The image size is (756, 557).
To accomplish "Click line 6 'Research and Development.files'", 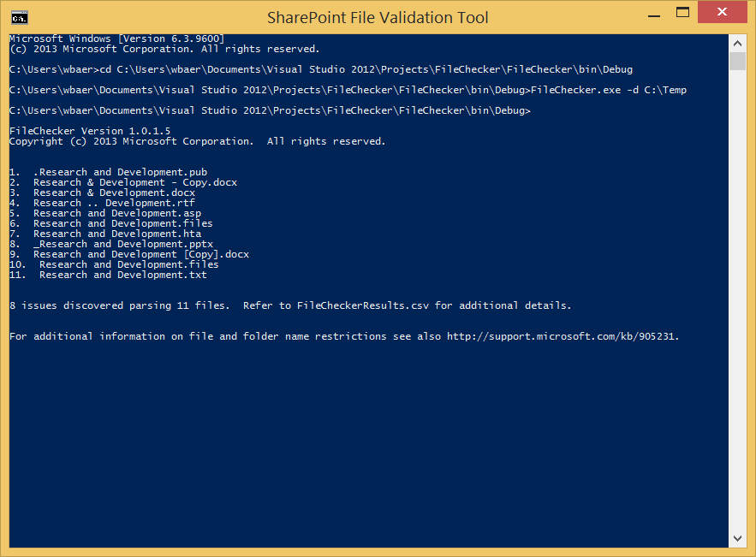I will pyautogui.click(x=123, y=223).
